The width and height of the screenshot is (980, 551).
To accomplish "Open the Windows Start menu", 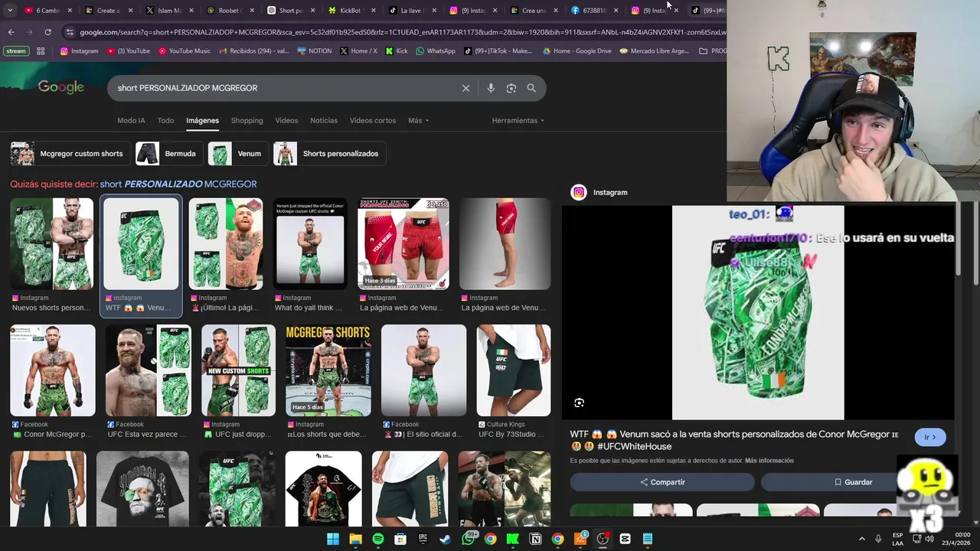I will [x=333, y=539].
